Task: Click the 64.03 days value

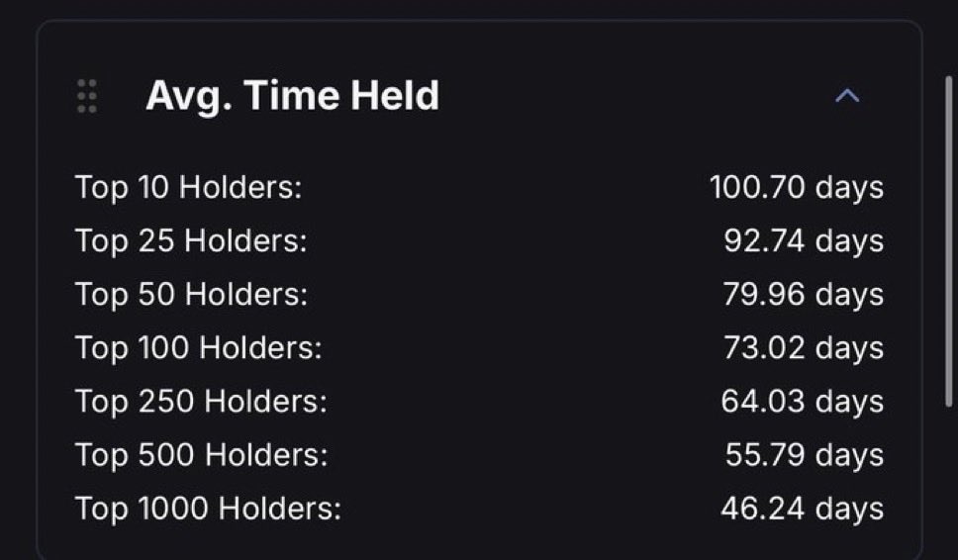Action: pyautogui.click(x=803, y=402)
